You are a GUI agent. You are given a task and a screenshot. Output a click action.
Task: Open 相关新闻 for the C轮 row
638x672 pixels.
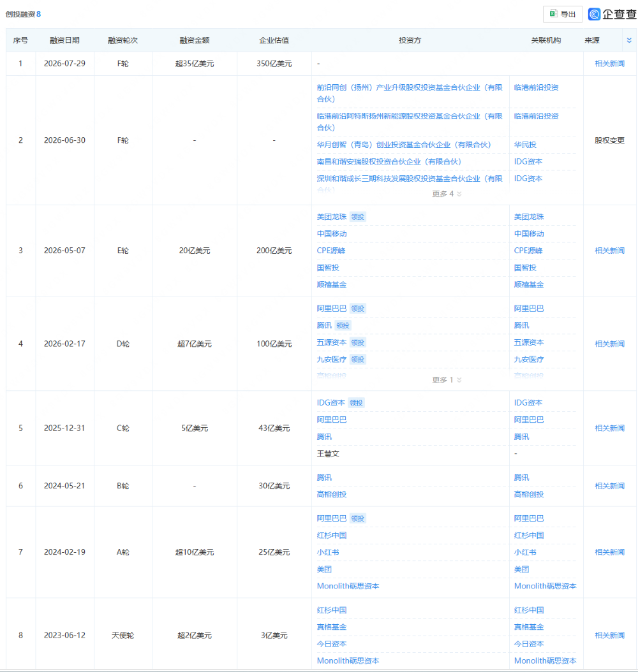point(610,428)
